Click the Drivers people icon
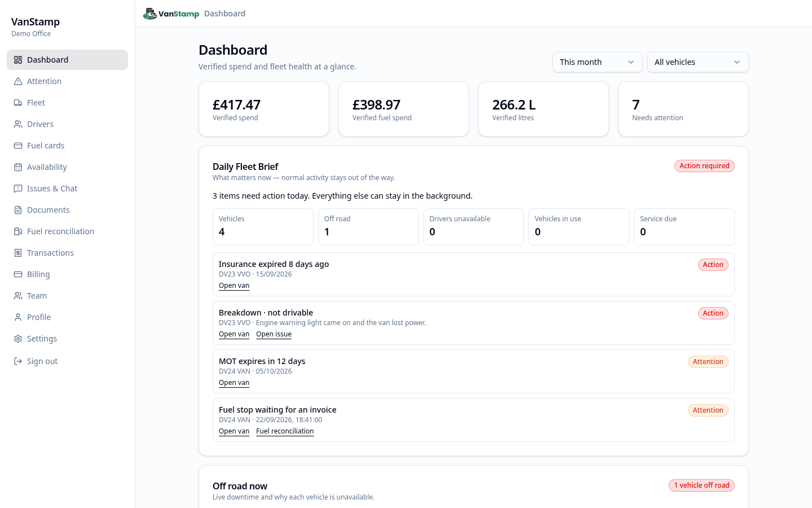The image size is (812, 508). 18,124
